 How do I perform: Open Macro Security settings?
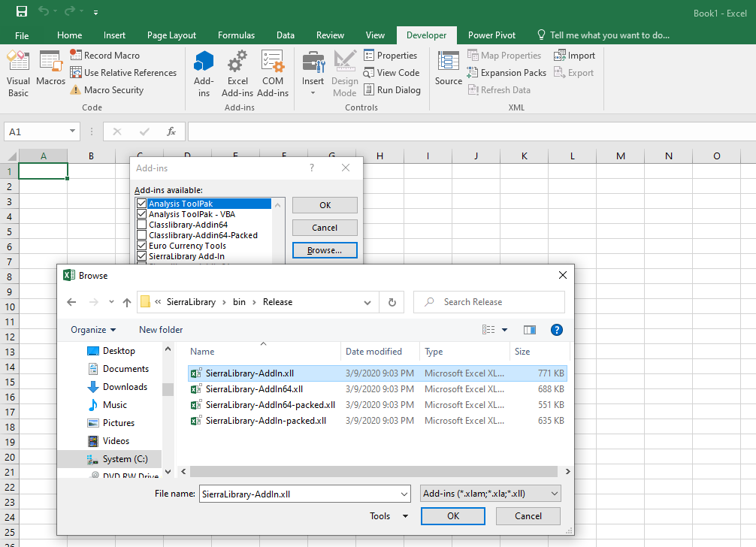point(107,90)
